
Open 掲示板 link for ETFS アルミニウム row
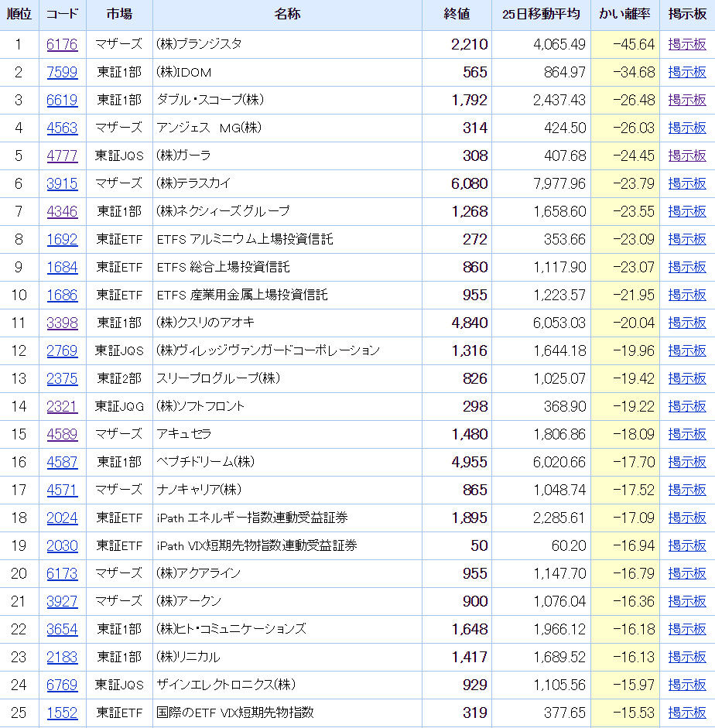[687, 240]
